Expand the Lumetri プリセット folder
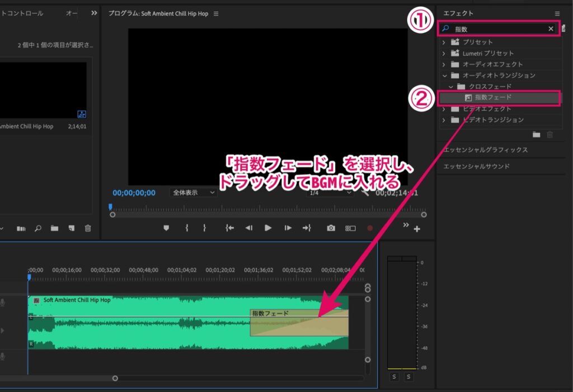This screenshot has width=573, height=392. coord(444,53)
